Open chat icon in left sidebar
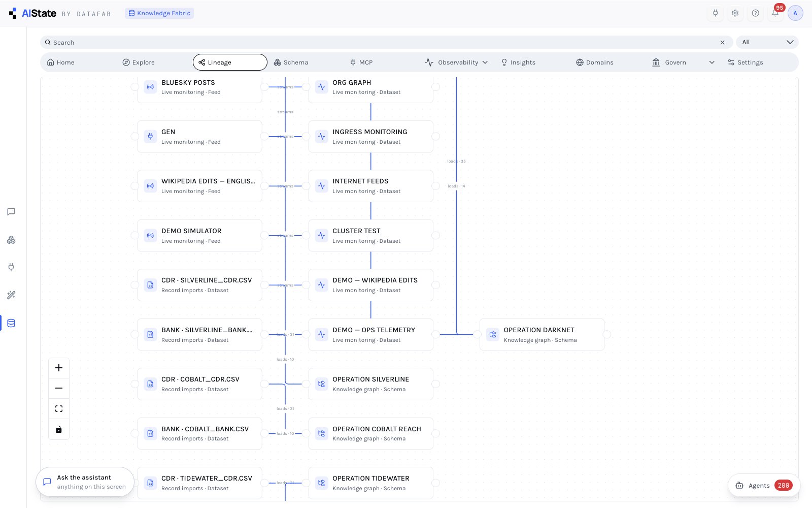The width and height of the screenshot is (812, 508). click(x=11, y=212)
